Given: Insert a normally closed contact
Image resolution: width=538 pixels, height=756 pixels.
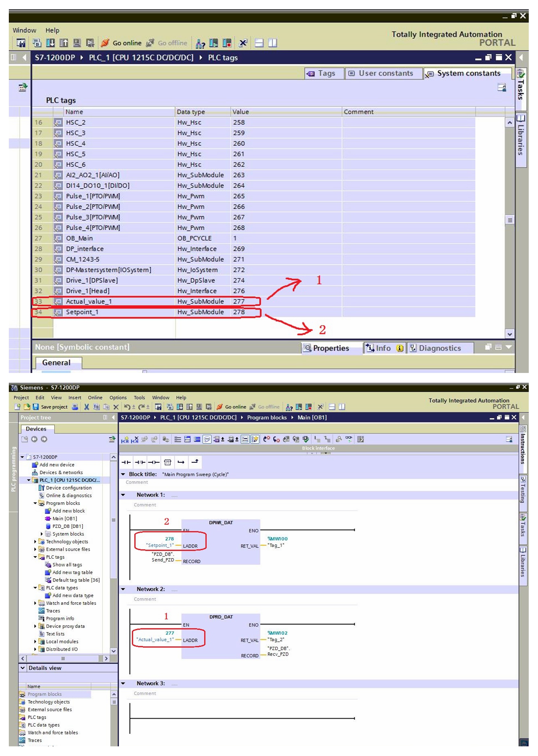Looking at the screenshot, I should 140,462.
